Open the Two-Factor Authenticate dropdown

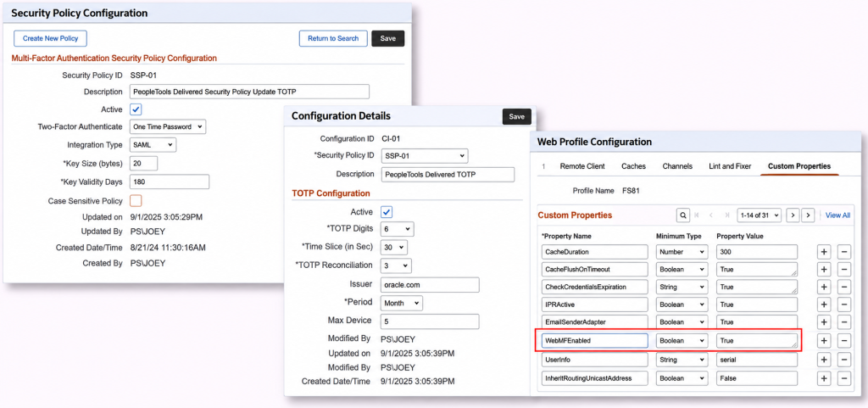coord(168,126)
